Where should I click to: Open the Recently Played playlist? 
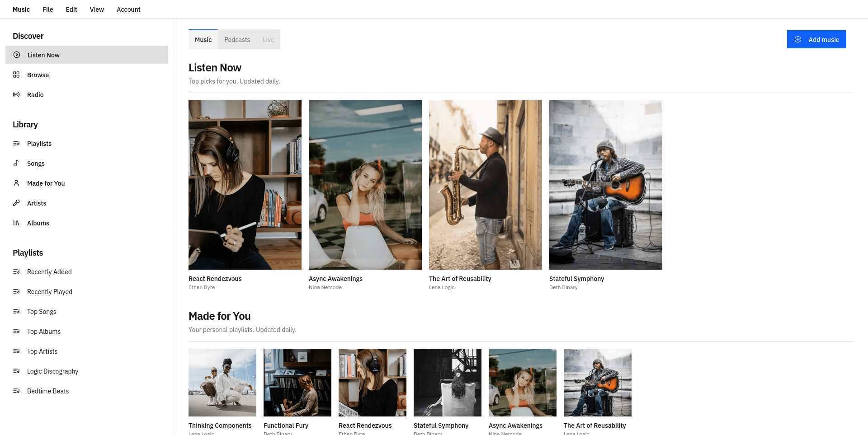87,291
